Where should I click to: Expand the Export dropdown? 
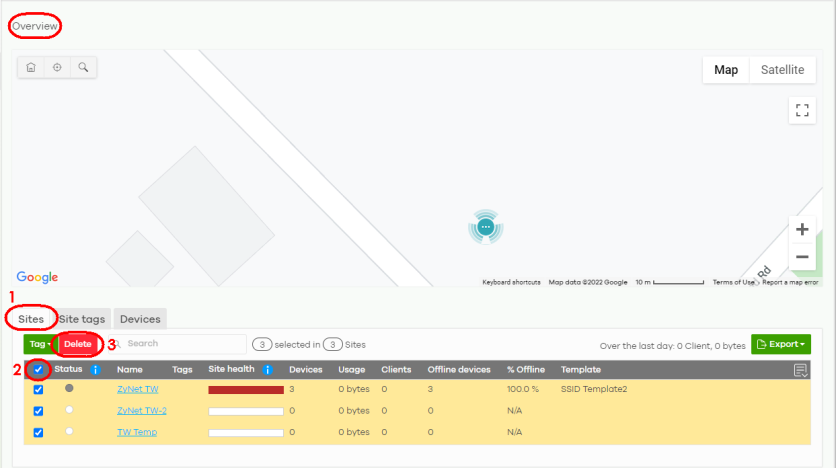pos(780,344)
